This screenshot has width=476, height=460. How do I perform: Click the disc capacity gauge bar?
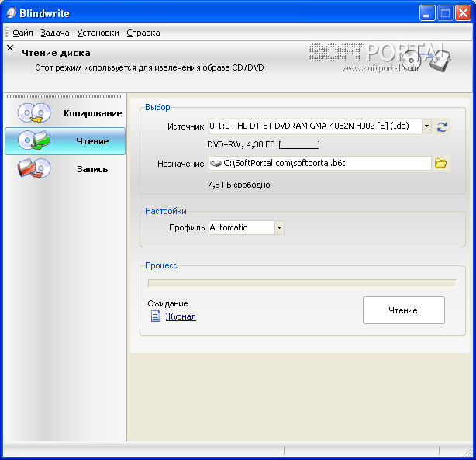tap(299, 144)
